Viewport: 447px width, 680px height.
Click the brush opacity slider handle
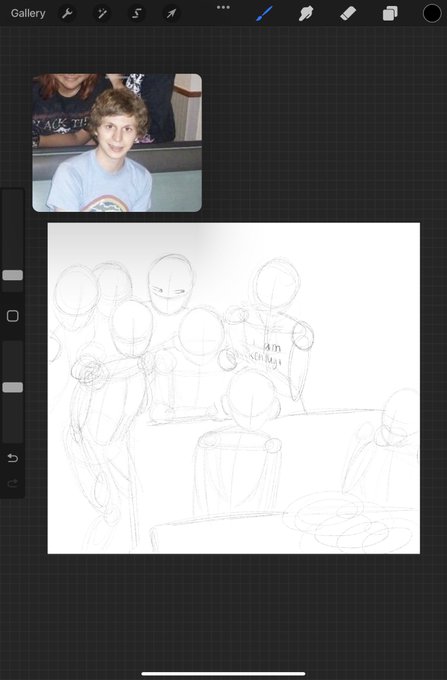click(13, 387)
